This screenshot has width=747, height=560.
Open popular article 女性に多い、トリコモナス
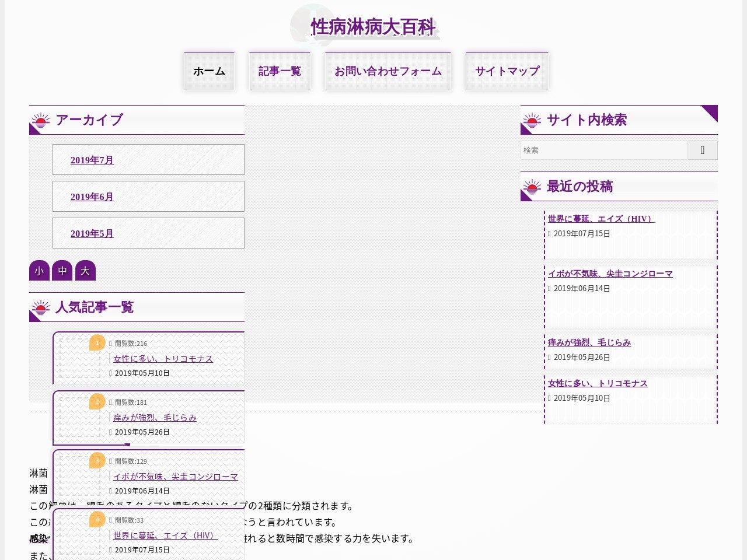(x=163, y=359)
